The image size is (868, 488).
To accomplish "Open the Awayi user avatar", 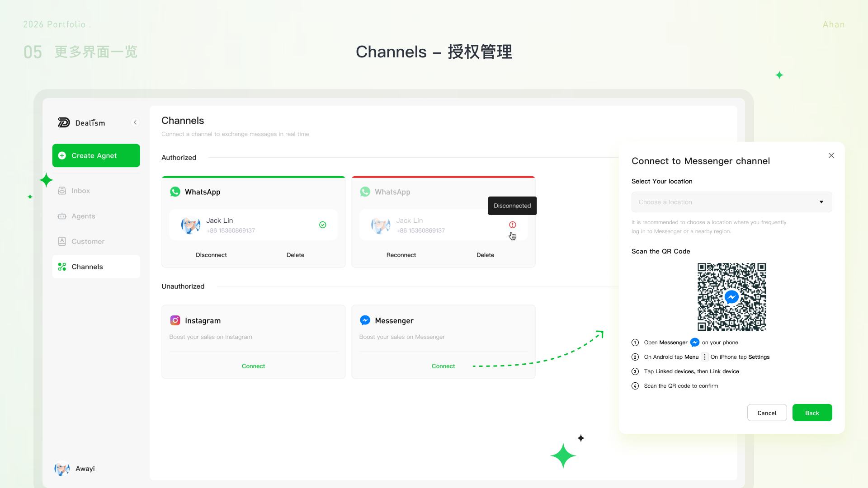I will coord(62,469).
